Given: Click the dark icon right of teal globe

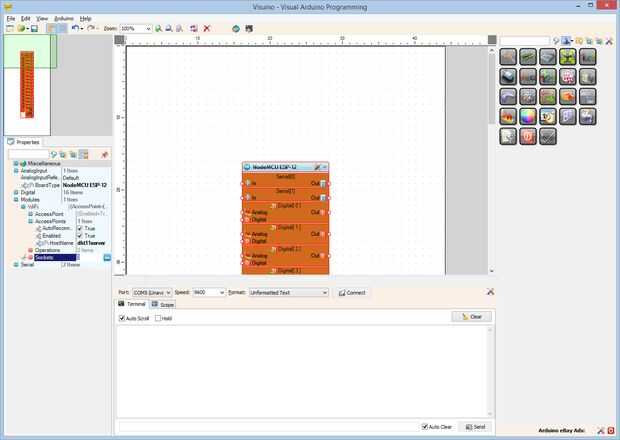Looking at the screenshot, I should [x=249, y=28].
